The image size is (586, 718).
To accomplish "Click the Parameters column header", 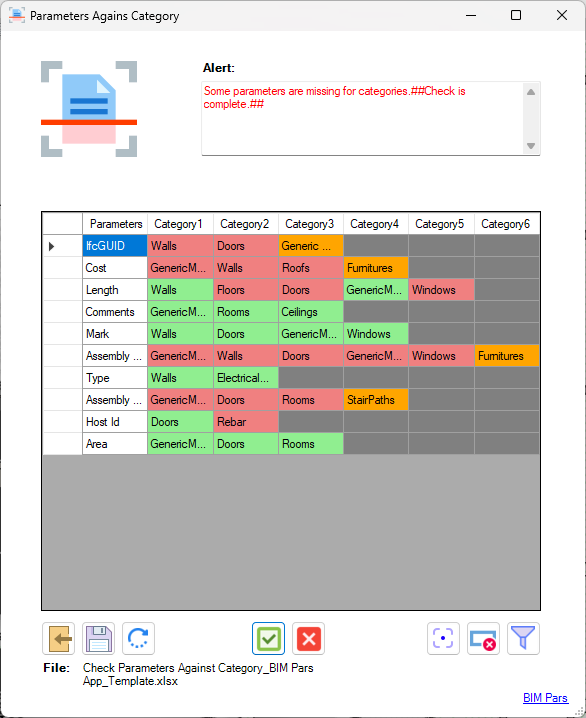I will 115,224.
